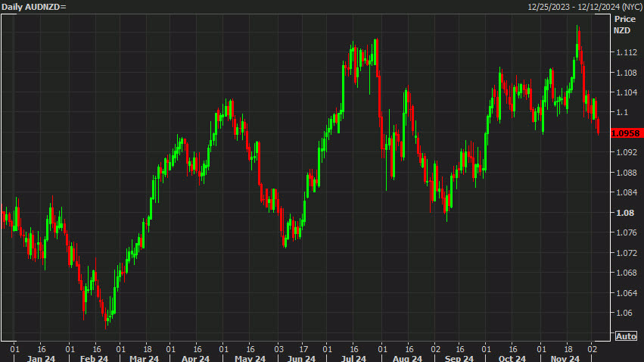Click the 03 date tick above Jun 24
644x362 pixels.
click(279, 349)
